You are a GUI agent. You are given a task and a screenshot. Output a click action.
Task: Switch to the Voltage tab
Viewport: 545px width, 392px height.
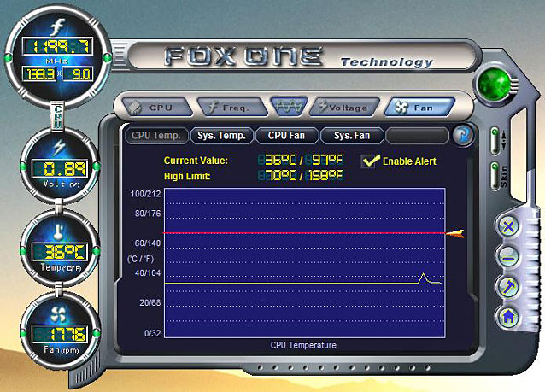point(344,107)
